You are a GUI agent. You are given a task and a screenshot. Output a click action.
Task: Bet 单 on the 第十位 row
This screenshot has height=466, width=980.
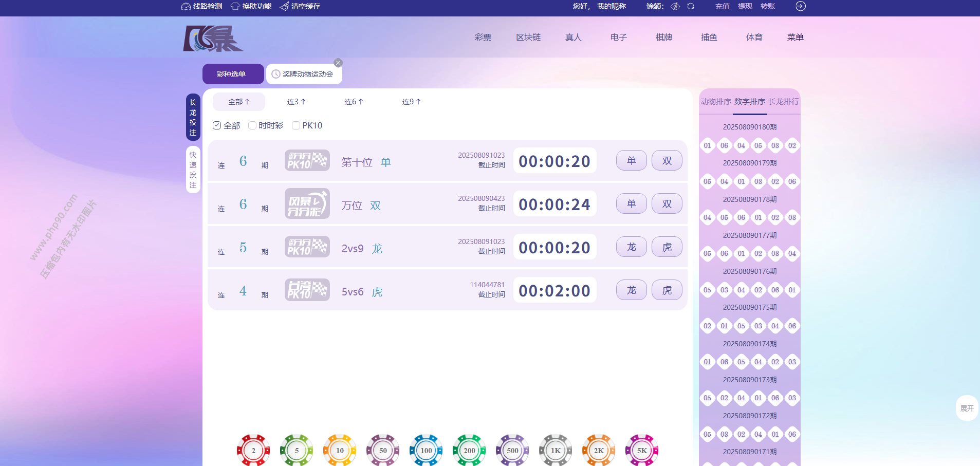631,160
